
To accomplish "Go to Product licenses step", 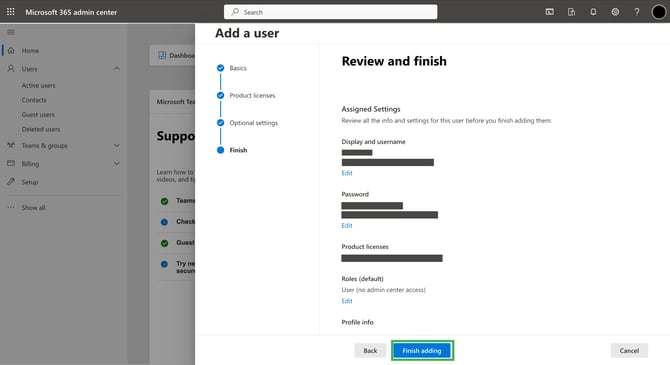I will (x=252, y=95).
